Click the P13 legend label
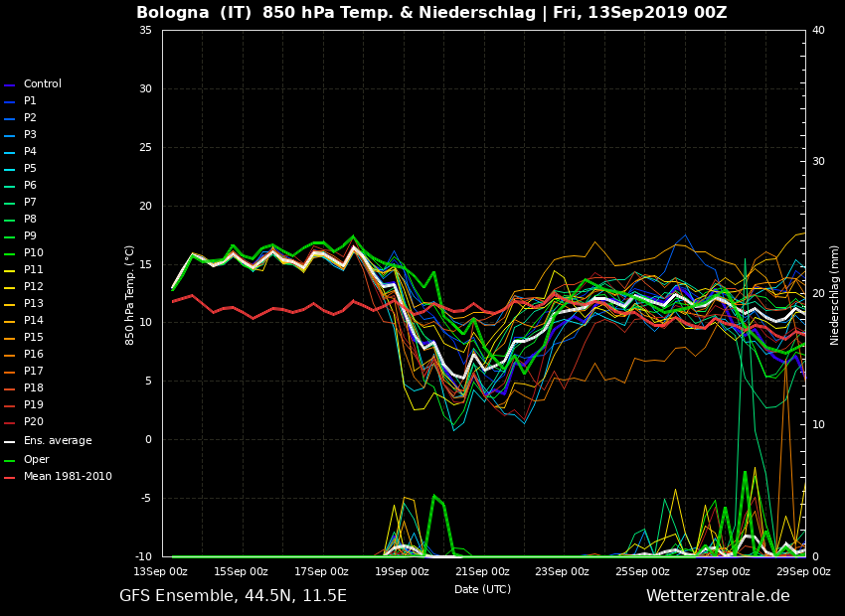The height and width of the screenshot is (616, 845). pos(33,304)
